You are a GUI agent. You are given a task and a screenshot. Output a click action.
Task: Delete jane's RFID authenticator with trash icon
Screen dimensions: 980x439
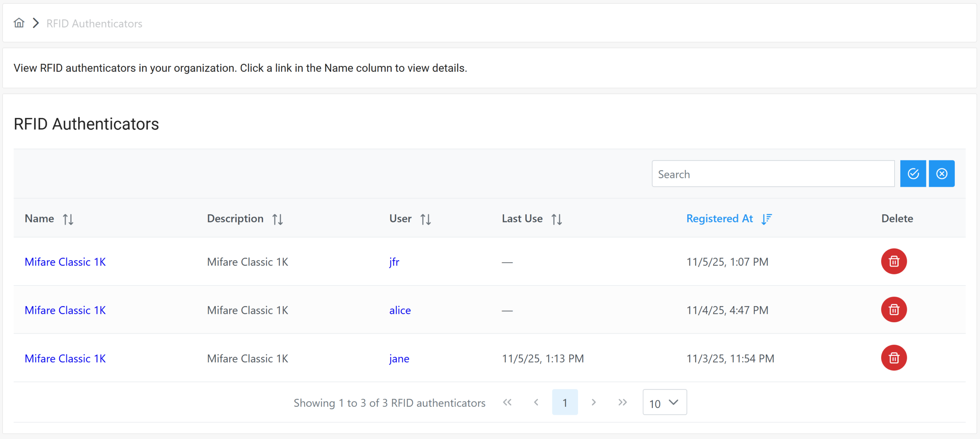coord(893,358)
